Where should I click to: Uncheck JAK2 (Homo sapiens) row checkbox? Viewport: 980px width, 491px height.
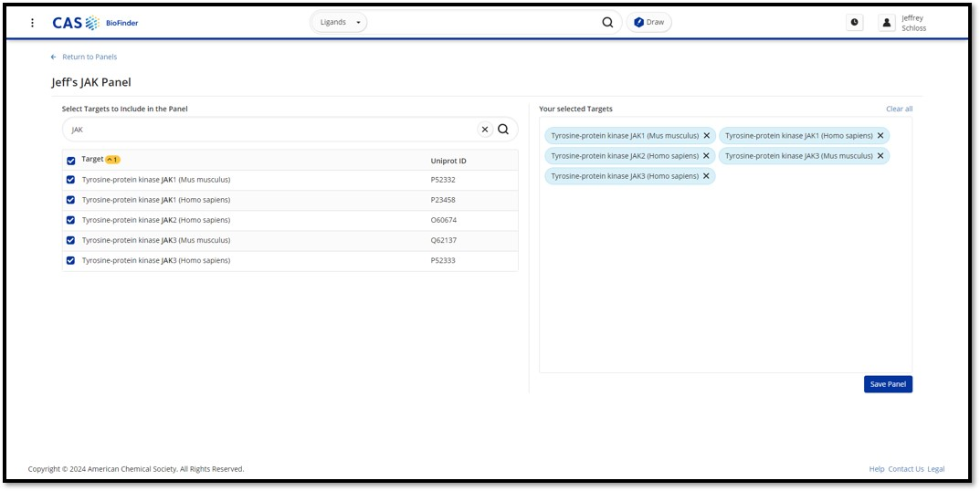tap(70, 220)
